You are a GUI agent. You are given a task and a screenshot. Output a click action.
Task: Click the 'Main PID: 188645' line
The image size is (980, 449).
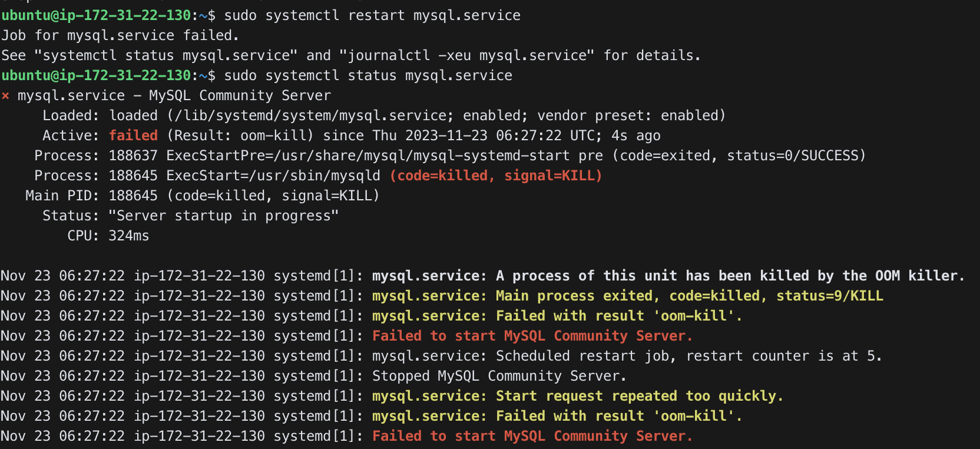203,196
